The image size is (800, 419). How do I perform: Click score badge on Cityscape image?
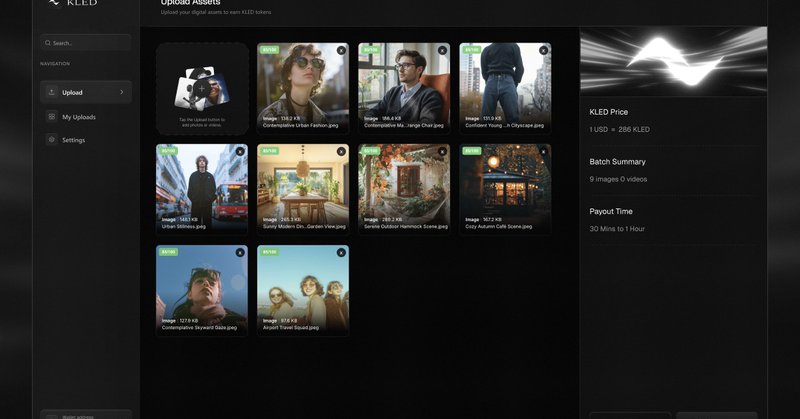point(471,50)
